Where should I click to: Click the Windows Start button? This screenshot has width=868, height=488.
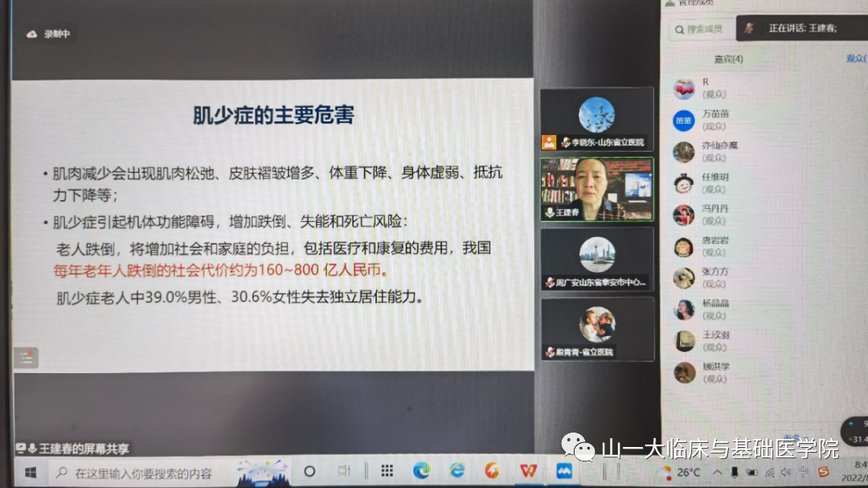(x=31, y=472)
